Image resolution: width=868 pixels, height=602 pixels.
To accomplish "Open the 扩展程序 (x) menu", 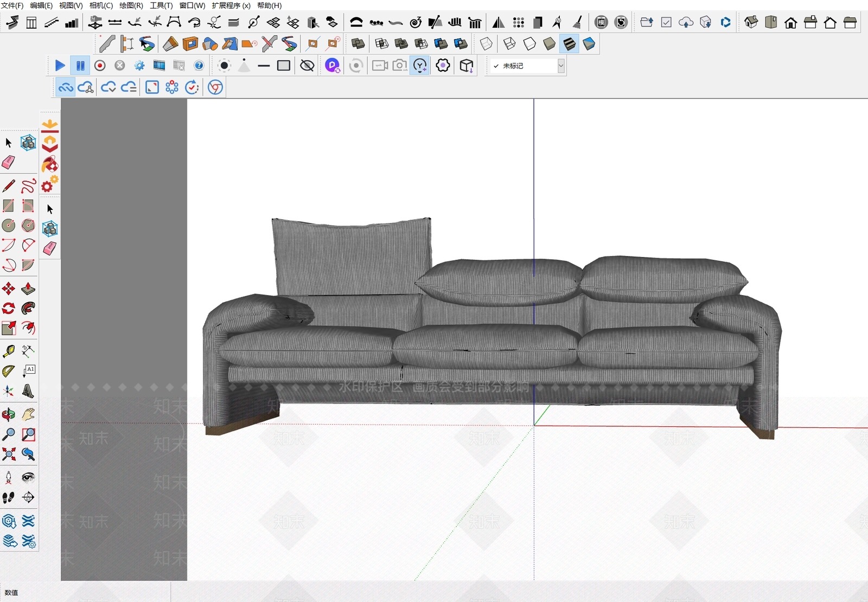I will pos(231,5).
